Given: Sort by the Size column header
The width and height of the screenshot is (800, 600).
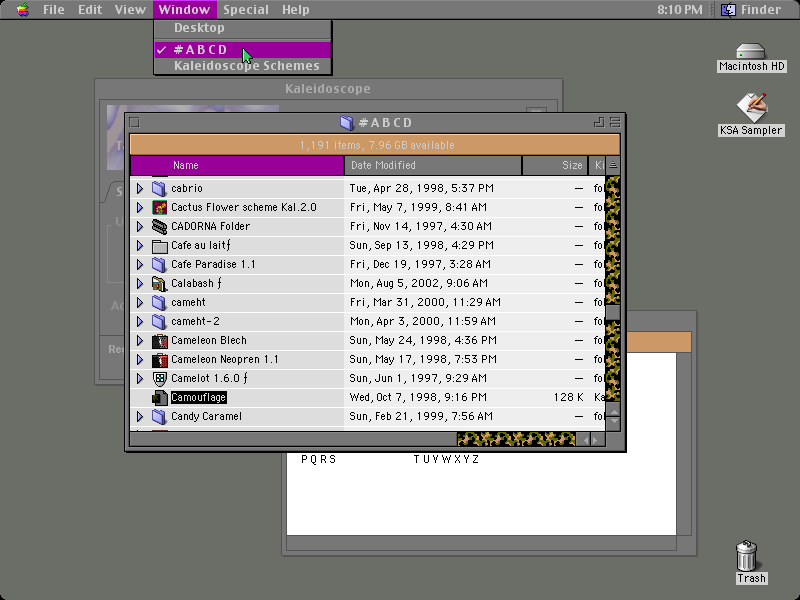Looking at the screenshot, I should point(555,165).
